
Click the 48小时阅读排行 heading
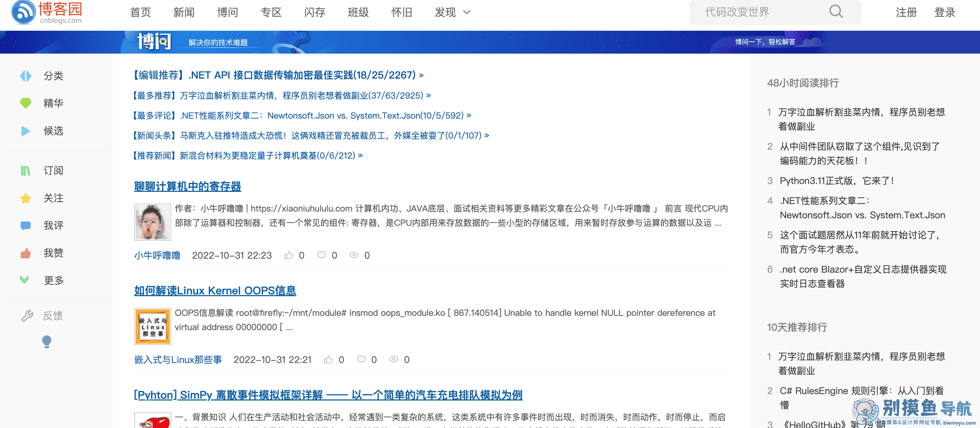[x=803, y=83]
